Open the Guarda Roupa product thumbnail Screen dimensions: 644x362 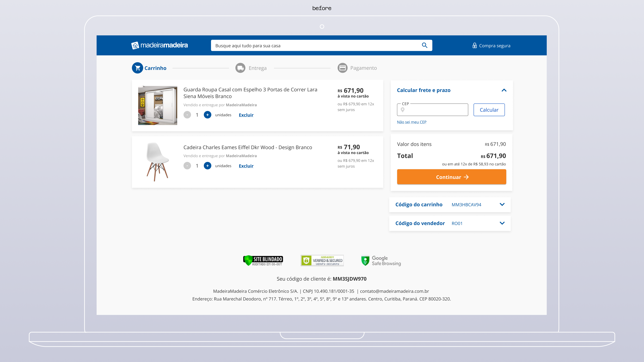pos(157,105)
